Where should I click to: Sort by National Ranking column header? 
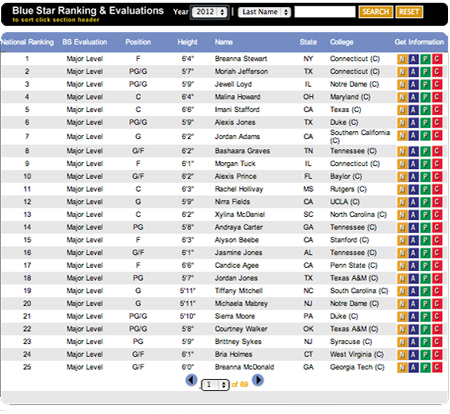[27, 42]
